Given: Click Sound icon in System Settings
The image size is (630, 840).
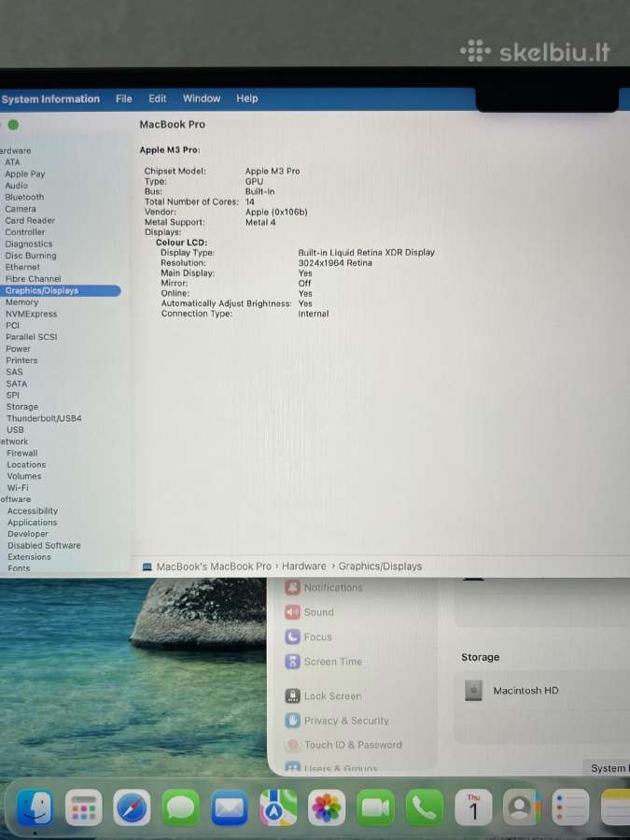Looking at the screenshot, I should point(292,611).
